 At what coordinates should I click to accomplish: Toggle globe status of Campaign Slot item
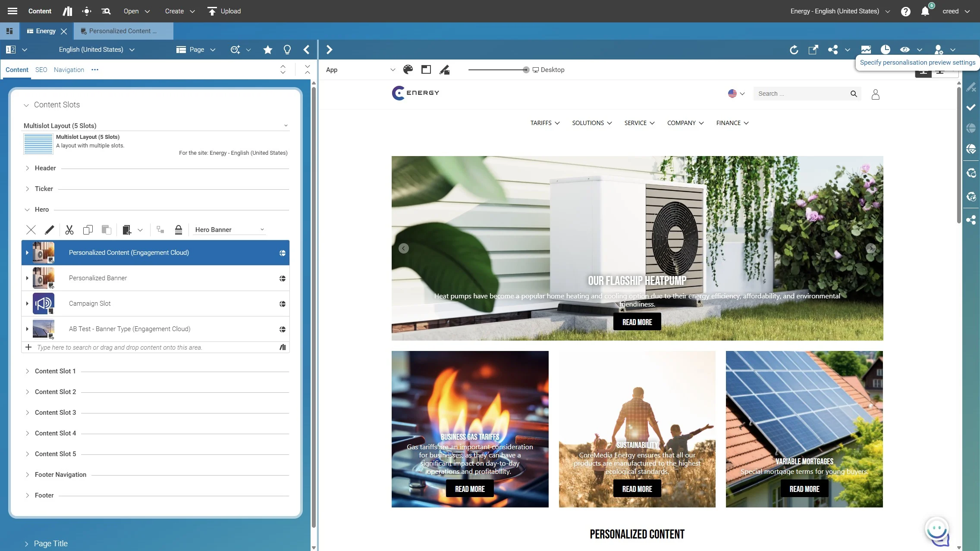(x=283, y=304)
